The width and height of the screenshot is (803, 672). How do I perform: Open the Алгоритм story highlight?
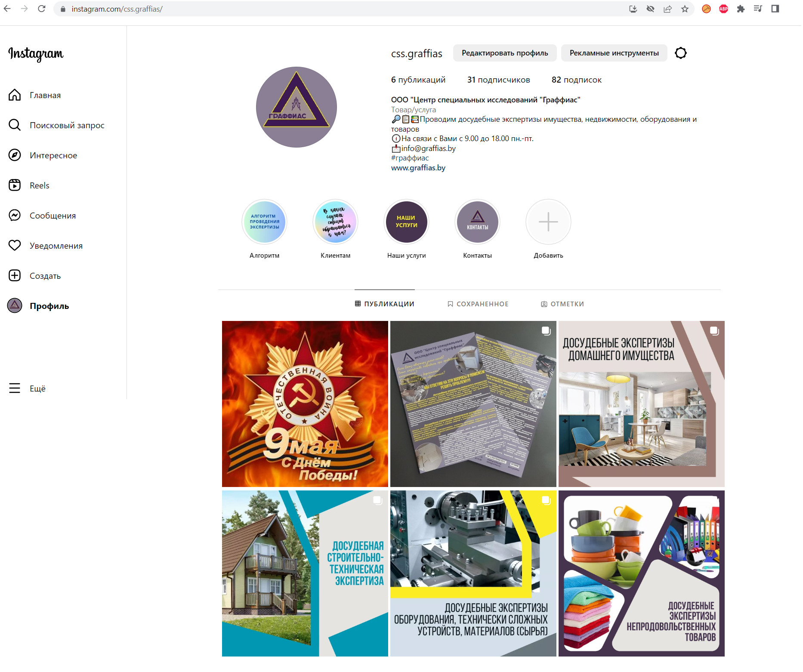264,222
